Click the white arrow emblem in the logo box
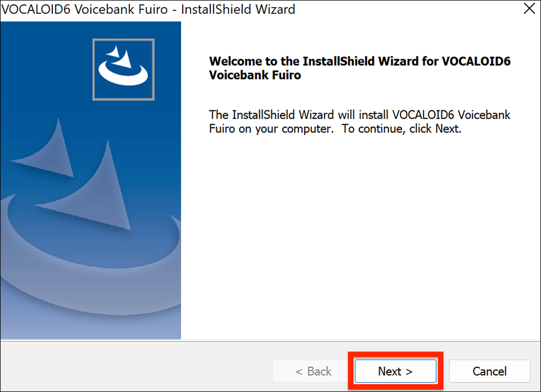This screenshot has width=541, height=392. 123,66
